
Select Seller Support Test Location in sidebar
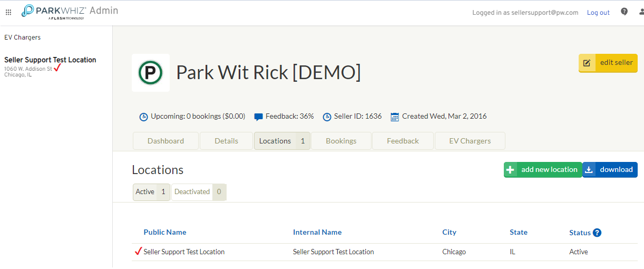coord(50,60)
